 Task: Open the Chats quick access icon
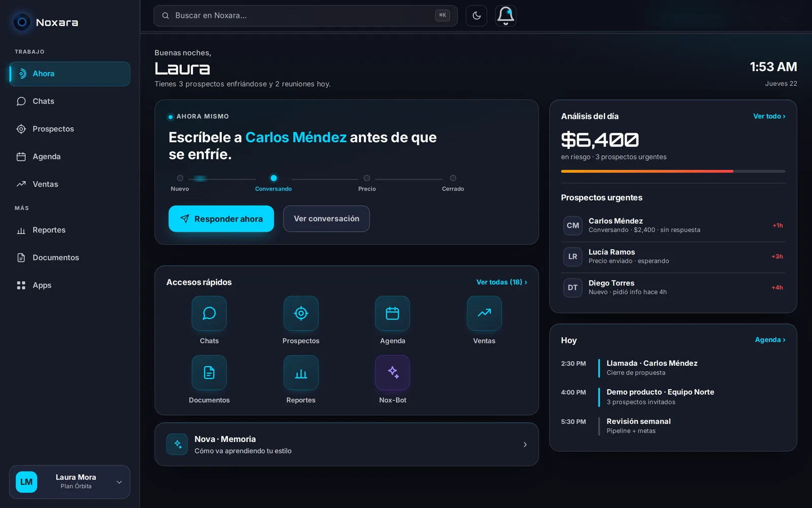[x=209, y=313]
